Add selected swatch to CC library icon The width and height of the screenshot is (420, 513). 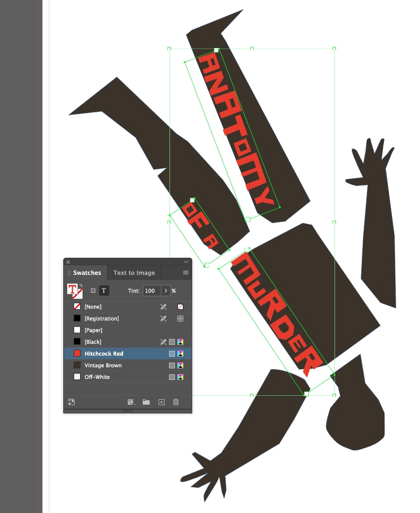tap(71, 402)
